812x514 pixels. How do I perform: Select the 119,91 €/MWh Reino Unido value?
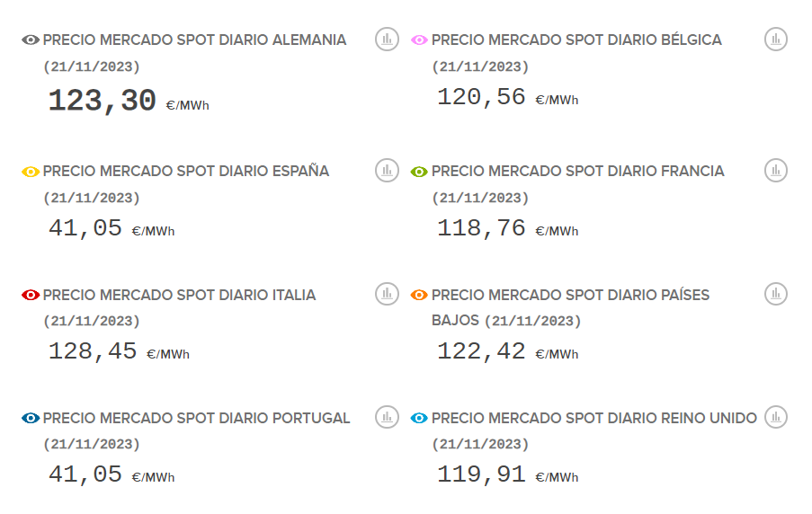(x=481, y=474)
